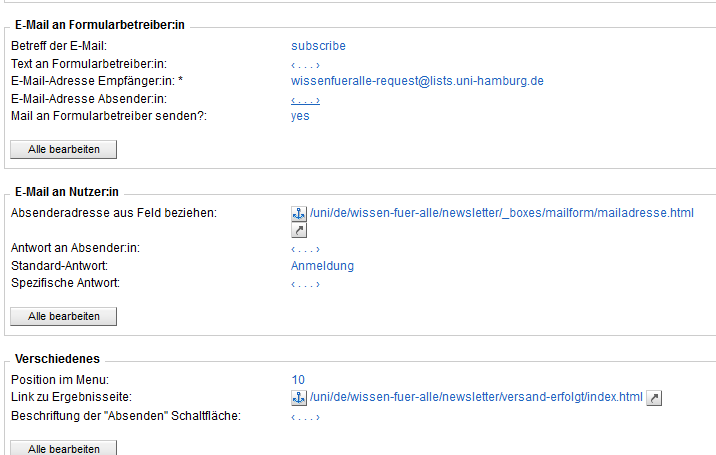Click the Verschiedenes section heading
This screenshot has width=716, height=455.
pos(57,359)
